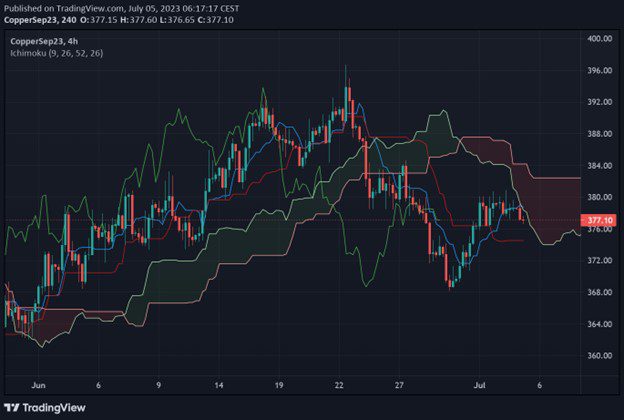Click the 400.00 price axis label
Screen dimensions: 624x420
coord(600,39)
